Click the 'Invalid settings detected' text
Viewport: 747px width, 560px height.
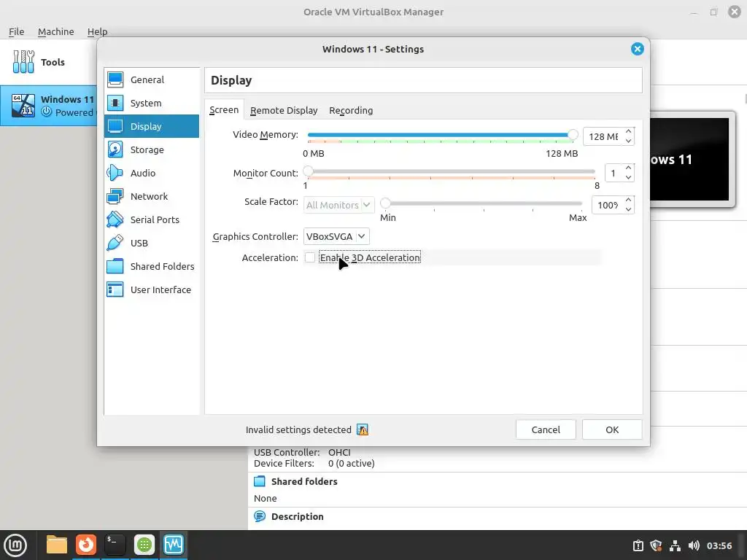tap(298, 429)
